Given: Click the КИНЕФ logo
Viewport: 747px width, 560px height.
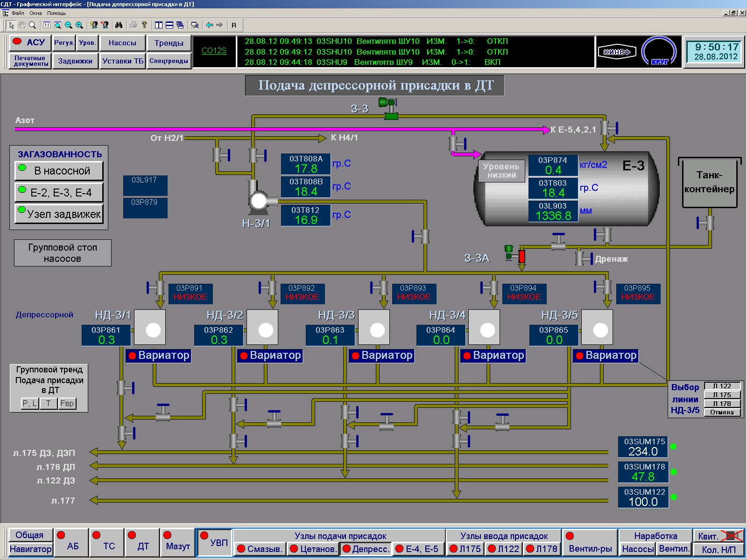Looking at the screenshot, I should (617, 52).
